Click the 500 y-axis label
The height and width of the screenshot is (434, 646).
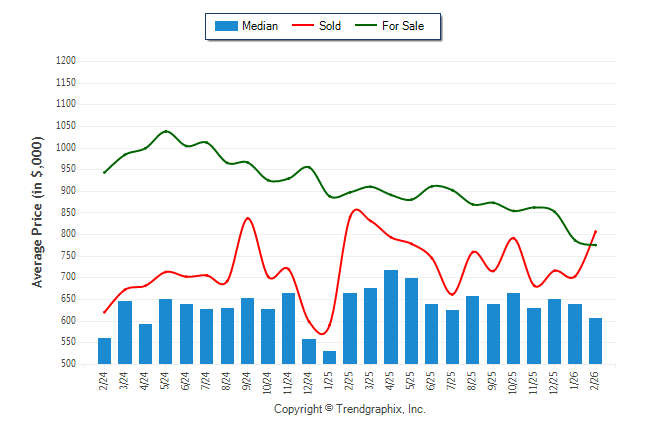pyautogui.click(x=68, y=364)
